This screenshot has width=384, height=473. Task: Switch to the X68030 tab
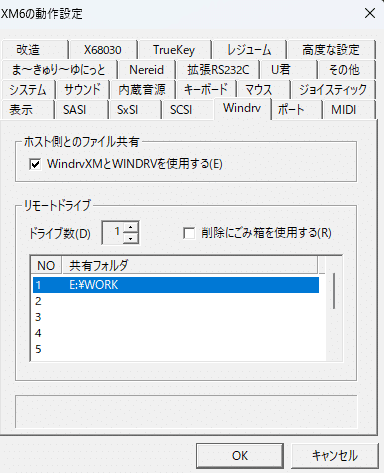[103, 50]
